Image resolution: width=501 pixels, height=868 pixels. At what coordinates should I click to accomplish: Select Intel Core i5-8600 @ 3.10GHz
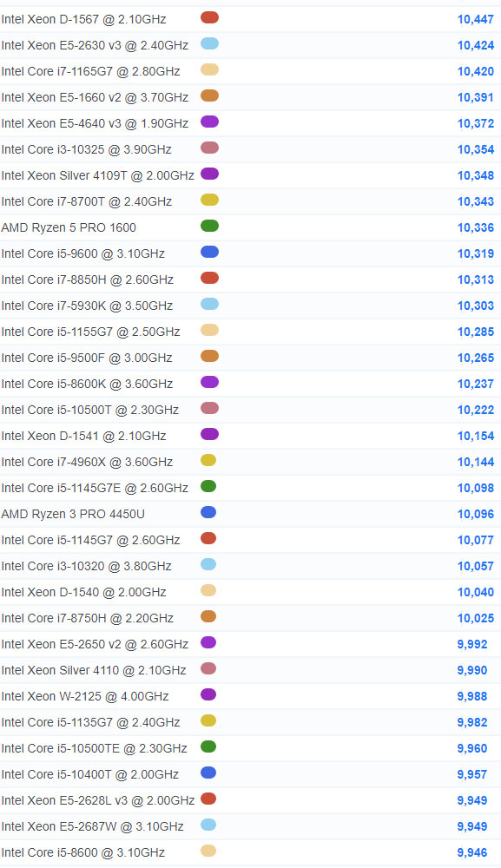click(x=83, y=852)
